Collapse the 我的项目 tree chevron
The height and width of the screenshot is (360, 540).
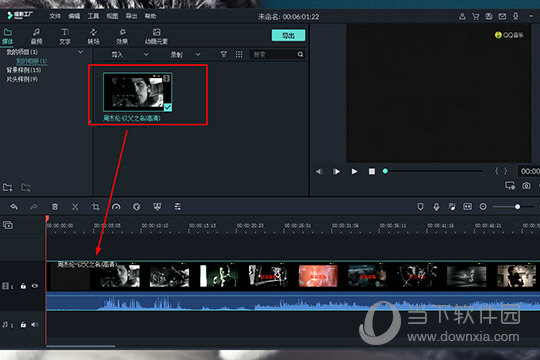pos(80,52)
